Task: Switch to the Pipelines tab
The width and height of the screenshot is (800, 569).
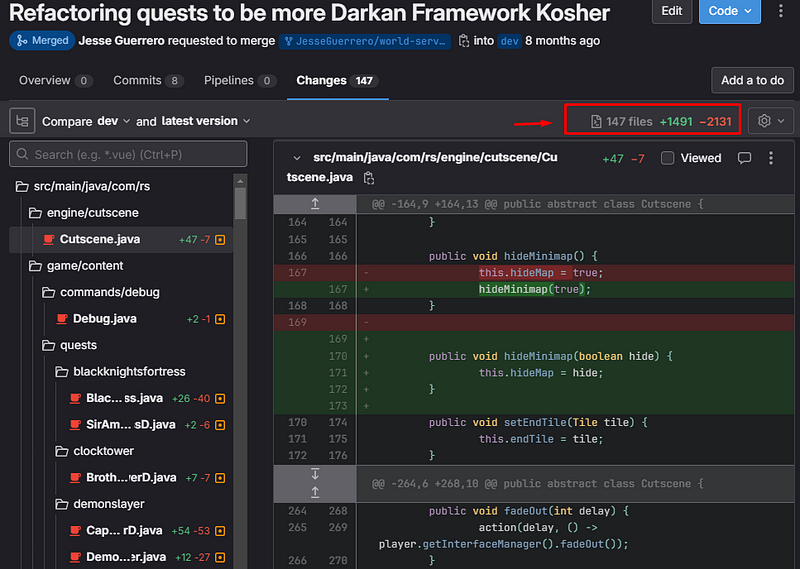Action: tap(240, 81)
